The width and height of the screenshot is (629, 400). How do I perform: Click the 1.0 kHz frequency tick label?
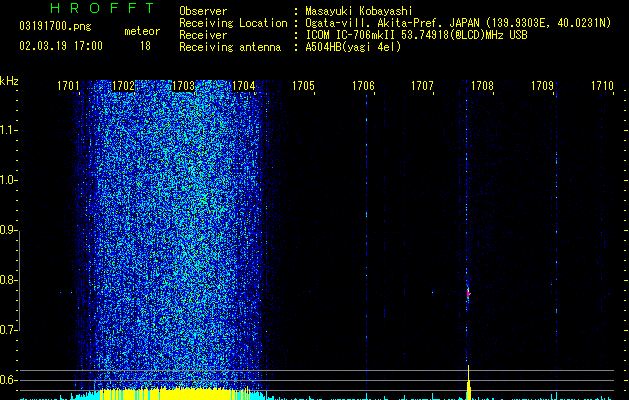pos(7,180)
